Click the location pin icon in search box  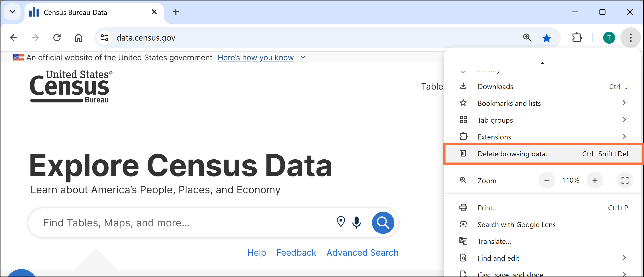click(x=341, y=222)
